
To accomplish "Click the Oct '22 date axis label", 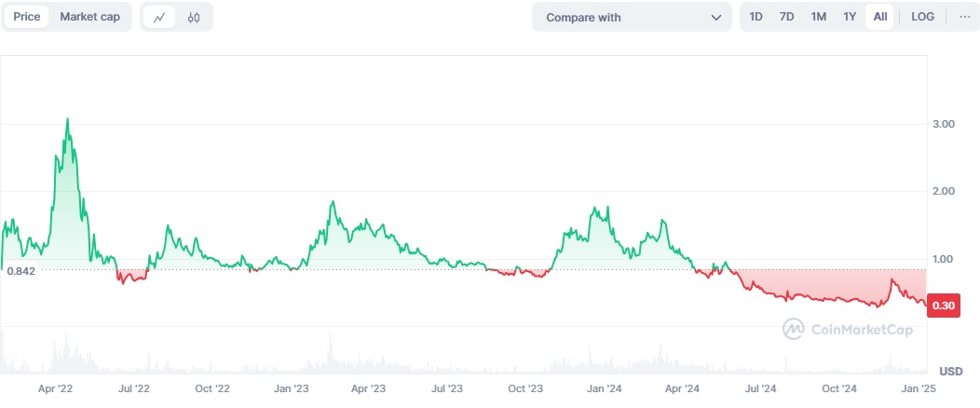I will coord(212,388).
